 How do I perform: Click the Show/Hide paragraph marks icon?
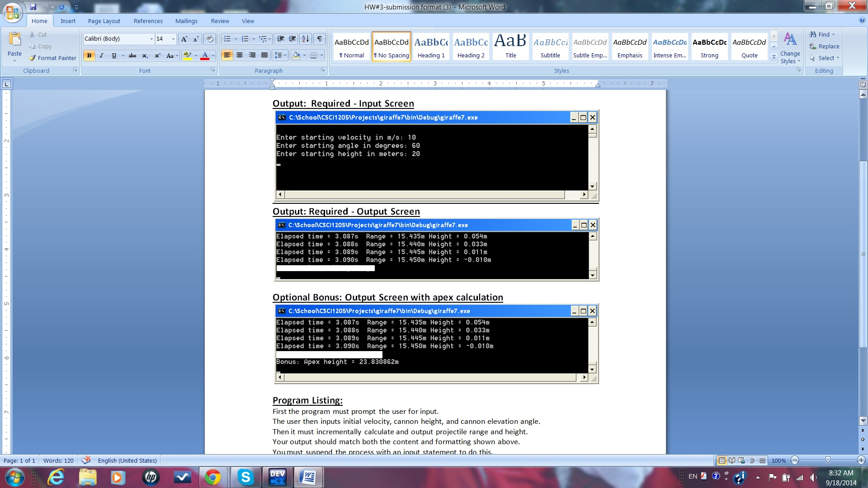click(320, 39)
